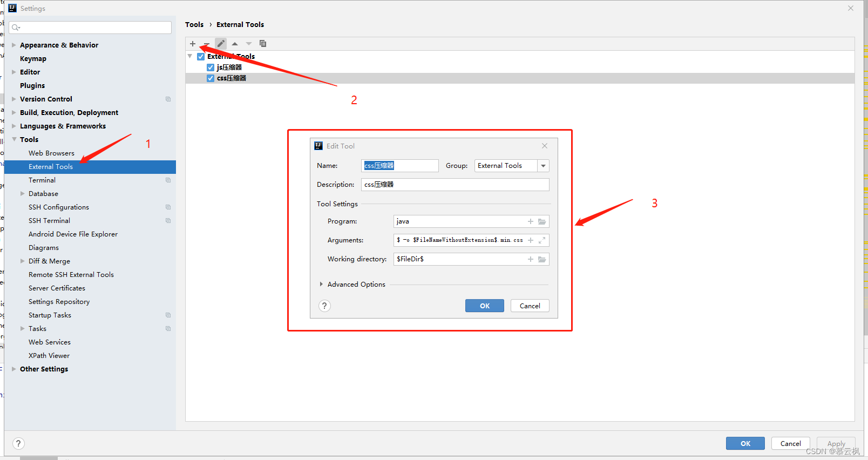Image resolution: width=868 pixels, height=460 pixels.
Task: Click the Remove tool minus icon
Action: [x=207, y=44]
